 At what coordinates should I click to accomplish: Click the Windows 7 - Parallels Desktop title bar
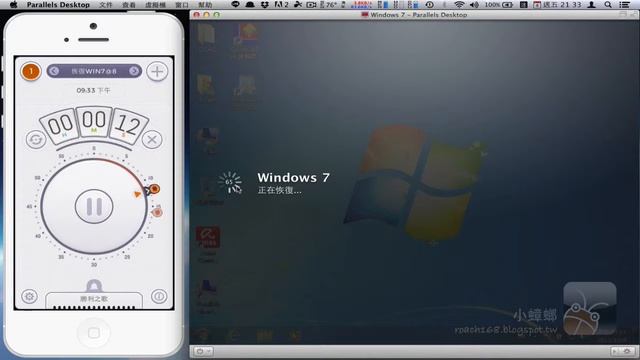pos(414,15)
